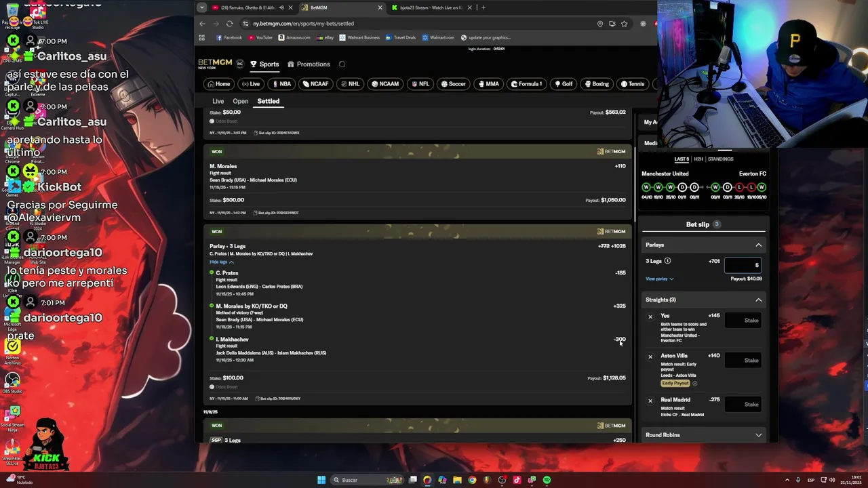Select the Settled bets tab
The width and height of the screenshot is (868, 488).
[x=268, y=101]
